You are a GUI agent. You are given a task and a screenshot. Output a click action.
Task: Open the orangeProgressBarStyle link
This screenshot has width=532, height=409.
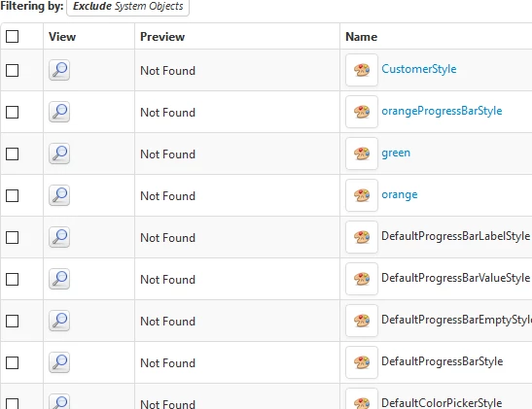click(x=442, y=111)
